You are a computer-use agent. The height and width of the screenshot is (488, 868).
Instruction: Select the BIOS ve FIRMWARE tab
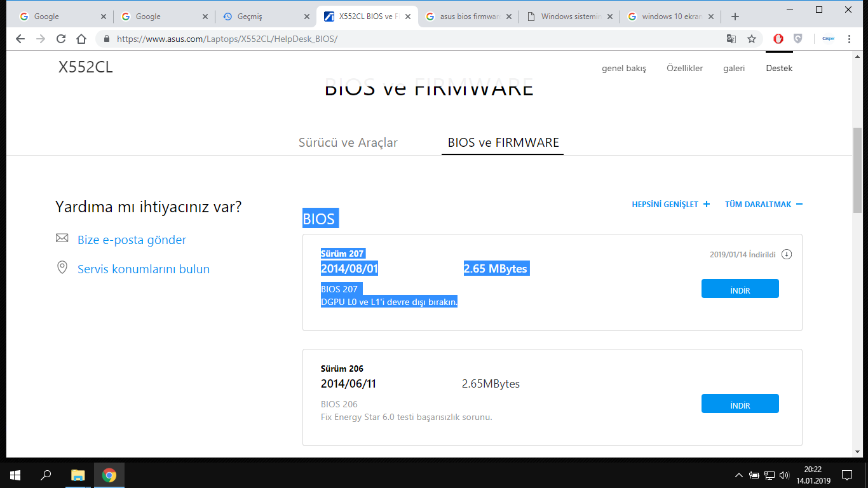503,142
